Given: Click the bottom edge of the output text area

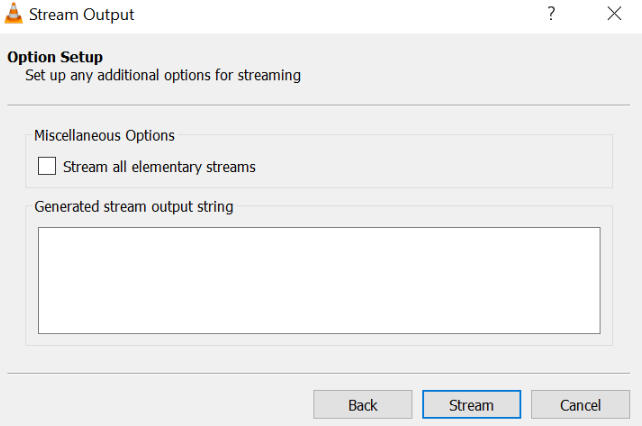Looking at the screenshot, I should 319,332.
